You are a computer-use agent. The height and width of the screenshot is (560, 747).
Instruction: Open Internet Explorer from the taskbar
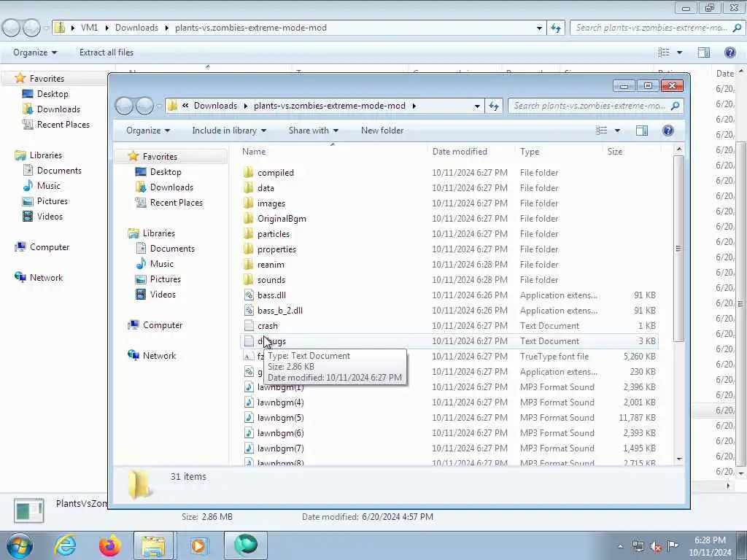pos(65,545)
